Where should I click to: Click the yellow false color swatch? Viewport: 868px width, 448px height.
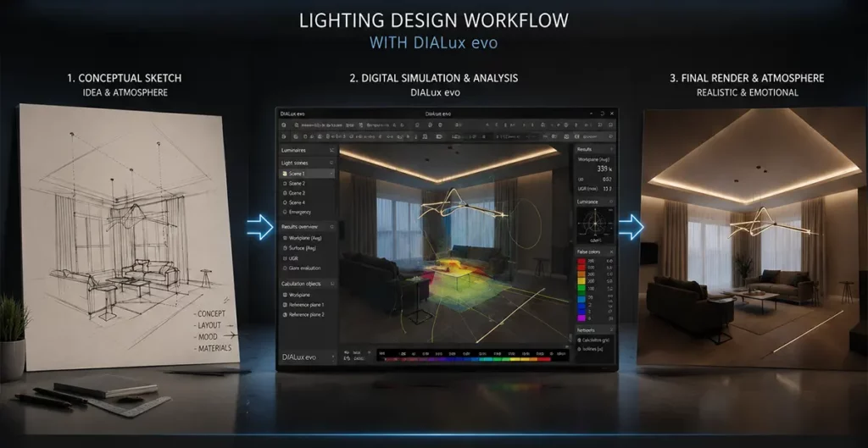click(x=581, y=281)
